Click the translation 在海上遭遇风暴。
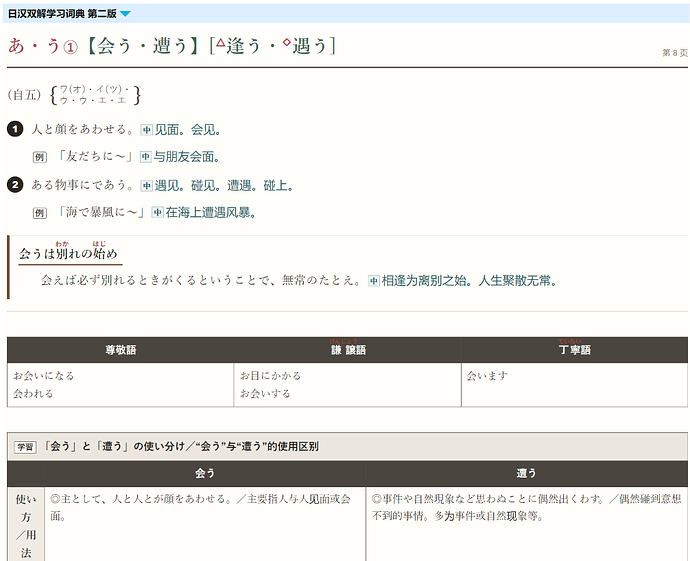 pos(211,213)
